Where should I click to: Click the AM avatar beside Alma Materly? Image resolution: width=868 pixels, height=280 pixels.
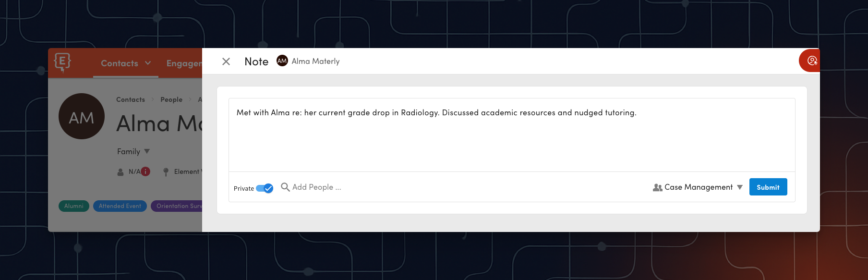(282, 61)
